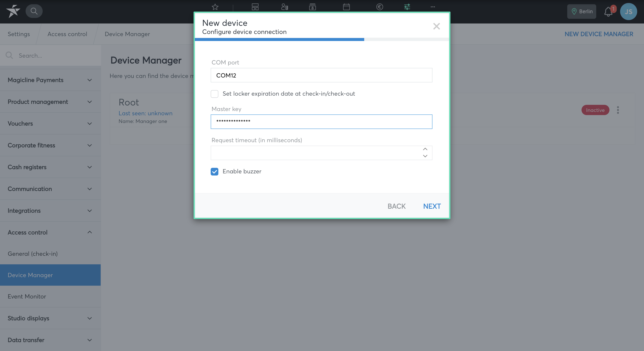Focus the Master key field
The width and height of the screenshot is (644, 351).
pos(321,122)
